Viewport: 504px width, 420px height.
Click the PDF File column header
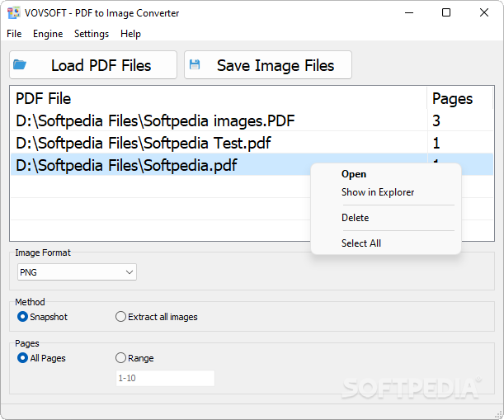219,98
